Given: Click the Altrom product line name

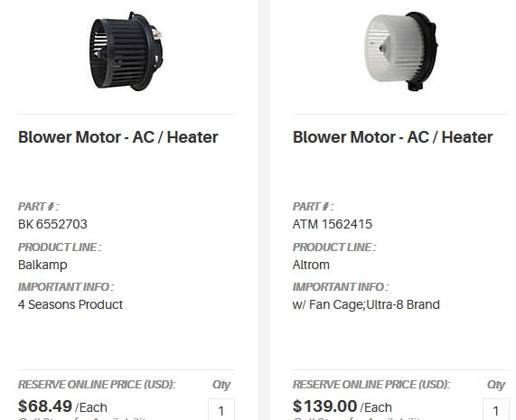Looking at the screenshot, I should pos(311,265).
